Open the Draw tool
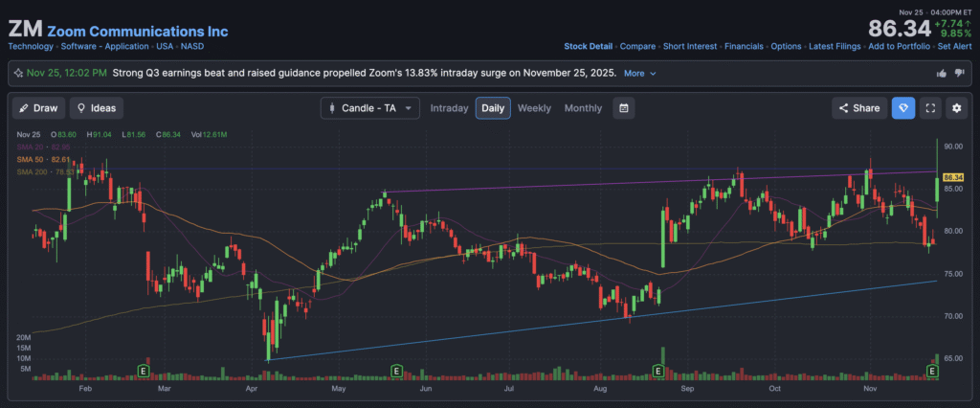The image size is (980, 408). 38,108
